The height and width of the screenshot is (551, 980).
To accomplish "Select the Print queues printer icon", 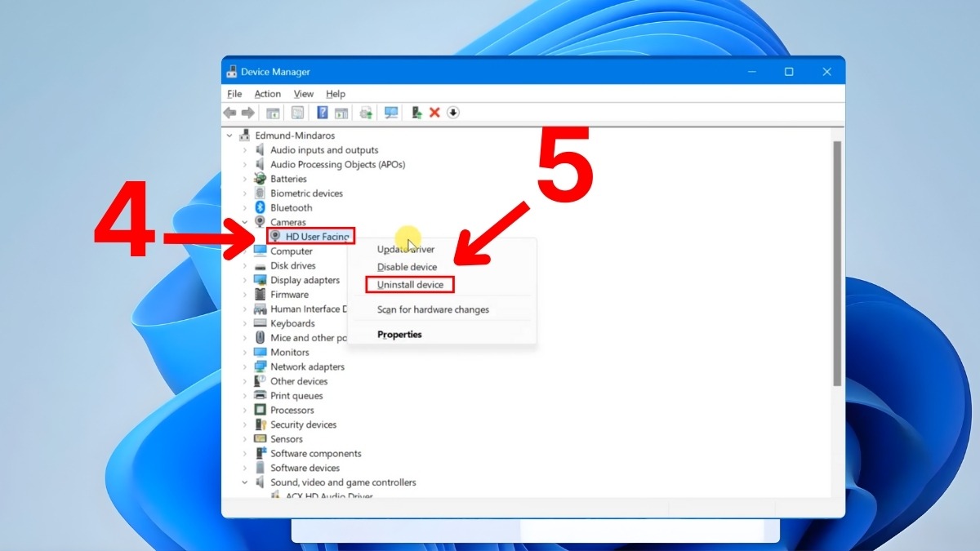I will (261, 396).
